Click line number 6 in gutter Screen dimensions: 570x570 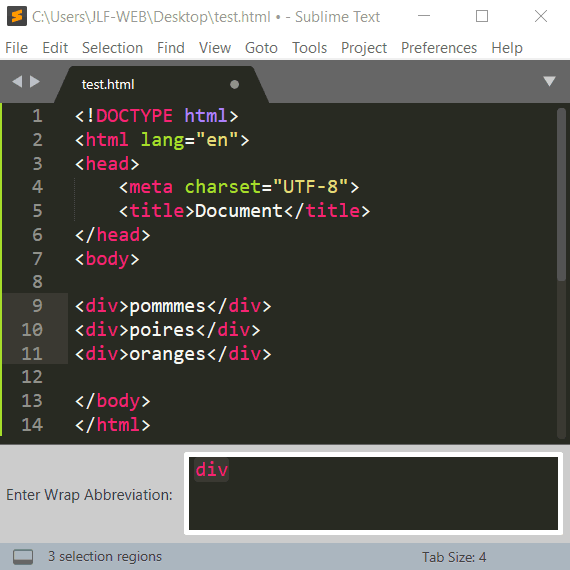point(37,235)
